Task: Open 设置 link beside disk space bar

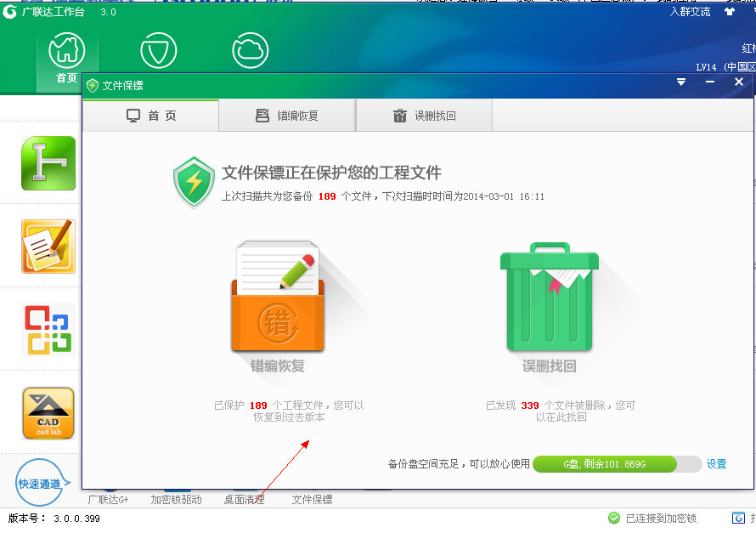Action: (x=716, y=464)
